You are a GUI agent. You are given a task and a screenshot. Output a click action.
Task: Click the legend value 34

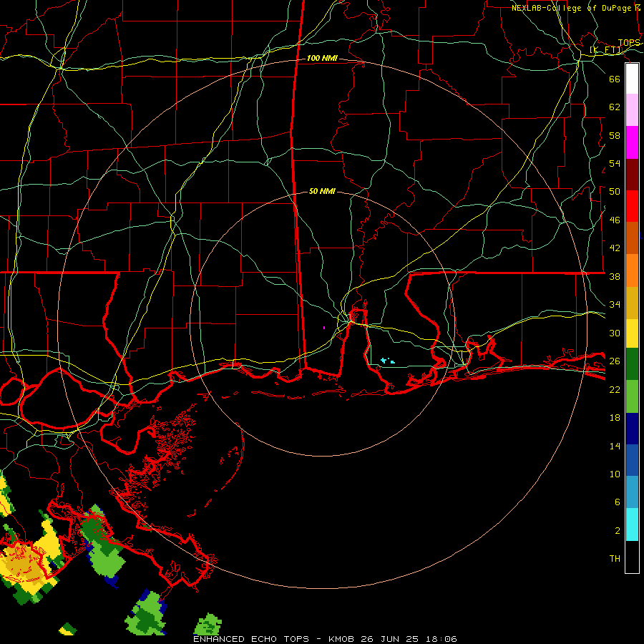615,305
